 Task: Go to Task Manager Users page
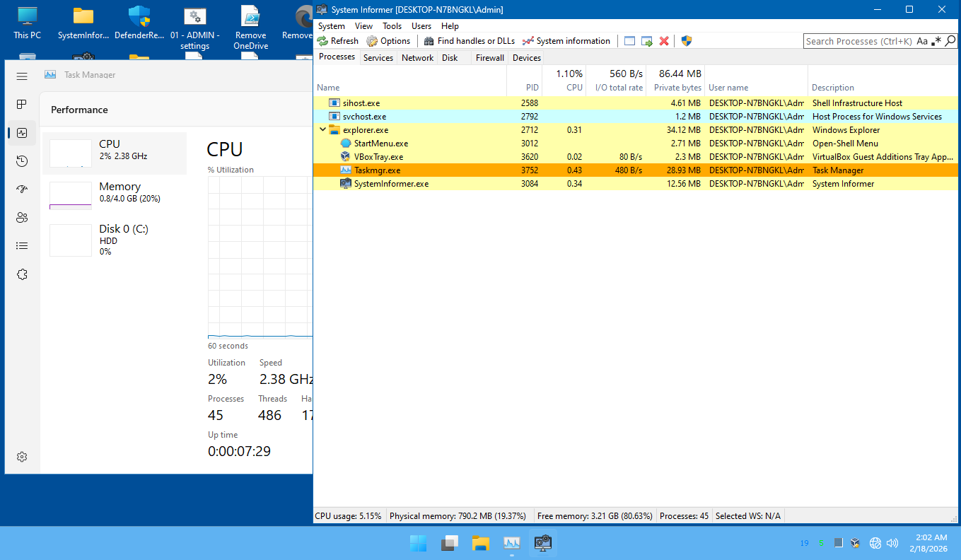[22, 218]
